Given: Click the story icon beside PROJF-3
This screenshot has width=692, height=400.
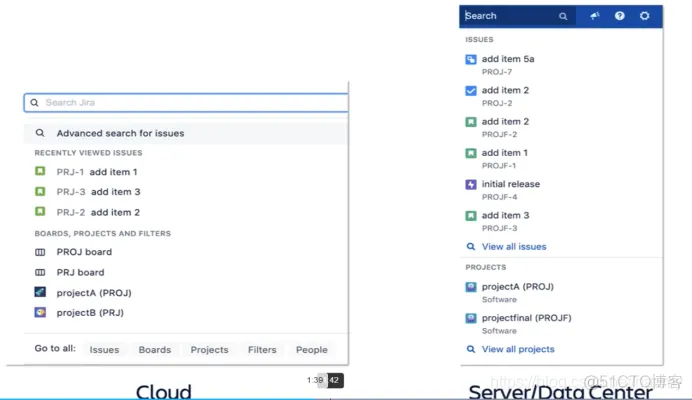Looking at the screenshot, I should point(471,216).
